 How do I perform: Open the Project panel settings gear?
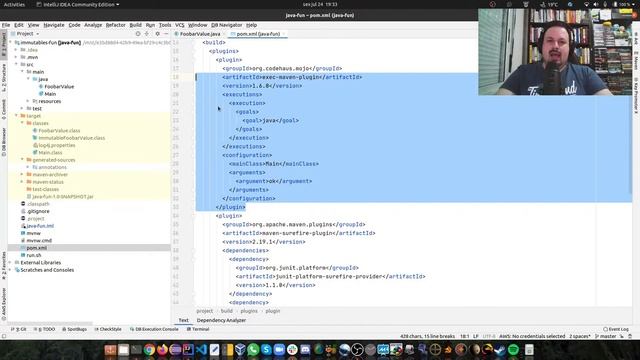[x=158, y=34]
